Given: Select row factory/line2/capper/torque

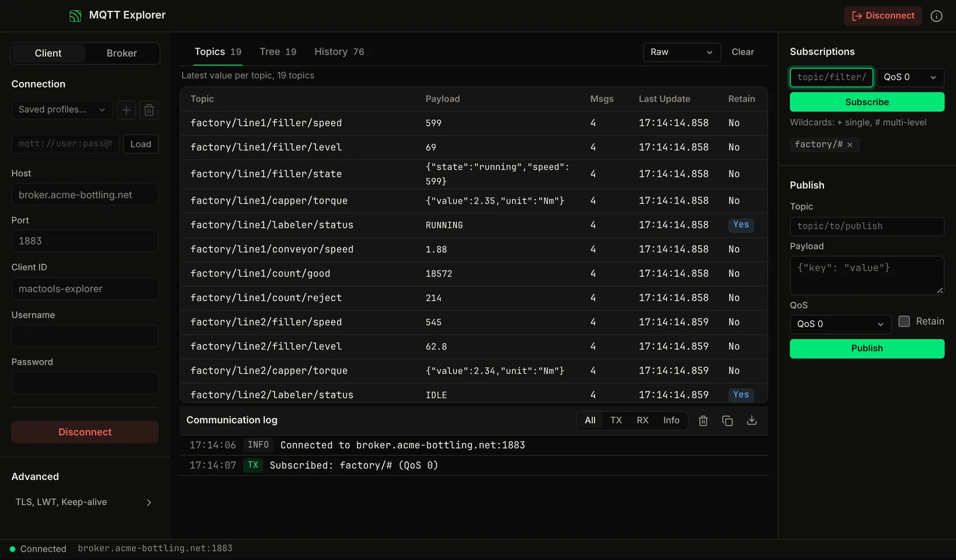Looking at the screenshot, I should (474, 371).
